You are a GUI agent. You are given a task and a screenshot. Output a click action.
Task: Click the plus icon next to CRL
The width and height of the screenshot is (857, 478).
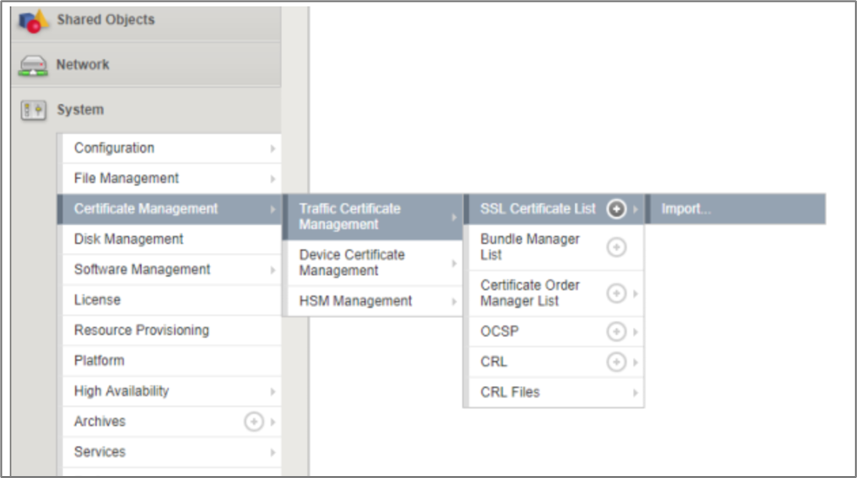[x=617, y=362]
